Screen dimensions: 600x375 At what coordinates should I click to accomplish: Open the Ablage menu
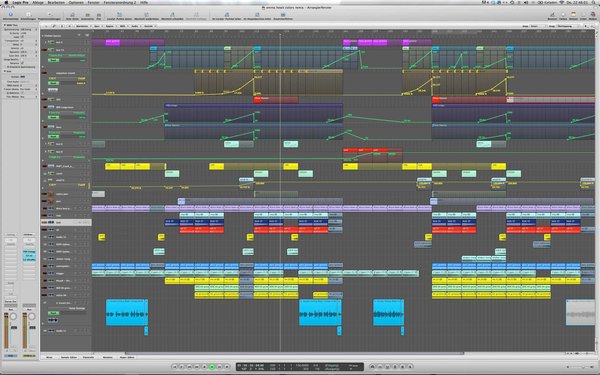[38, 2]
